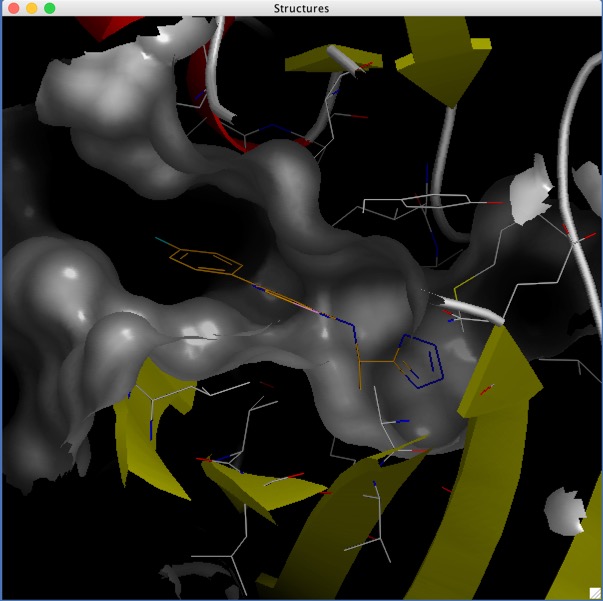The width and height of the screenshot is (603, 601).
Task: Click the green maximize window button
Action: tap(50, 8)
